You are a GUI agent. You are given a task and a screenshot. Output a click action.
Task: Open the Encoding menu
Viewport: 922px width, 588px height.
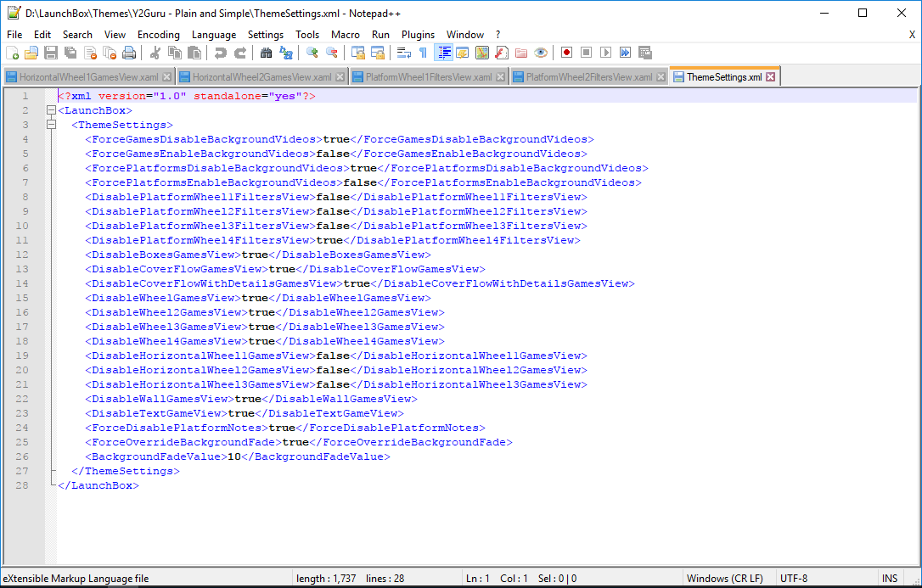[159, 35]
